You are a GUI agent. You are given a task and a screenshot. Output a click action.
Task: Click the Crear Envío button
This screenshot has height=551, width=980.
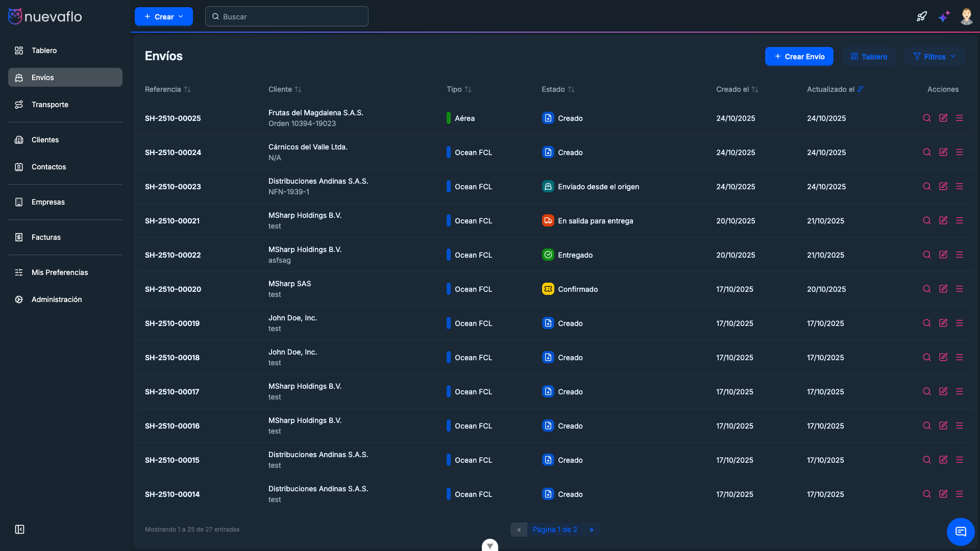click(799, 57)
